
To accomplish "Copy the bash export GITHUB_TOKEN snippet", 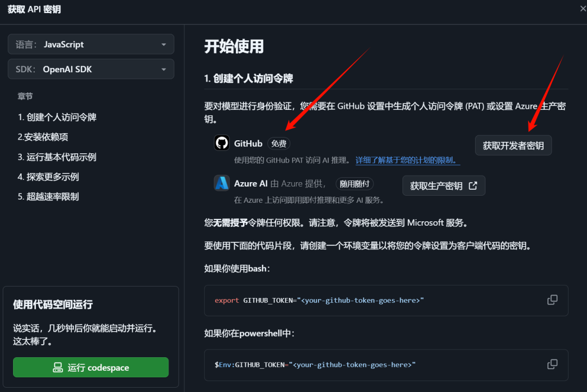I will coord(552,300).
